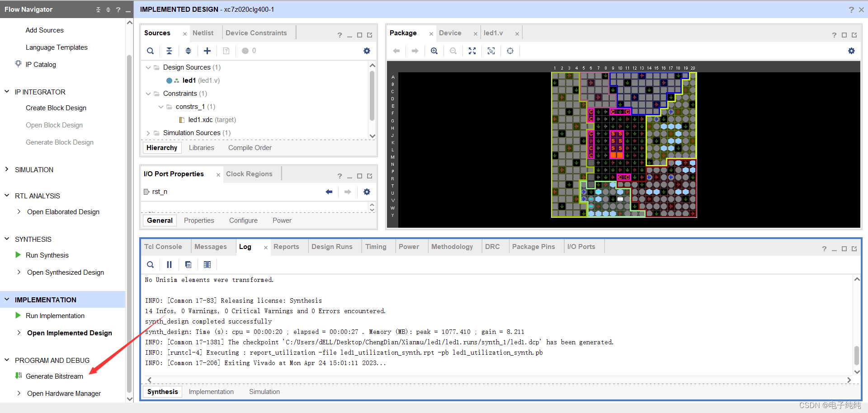
Task: Expand the SIMULATION section
Action: tap(7, 169)
